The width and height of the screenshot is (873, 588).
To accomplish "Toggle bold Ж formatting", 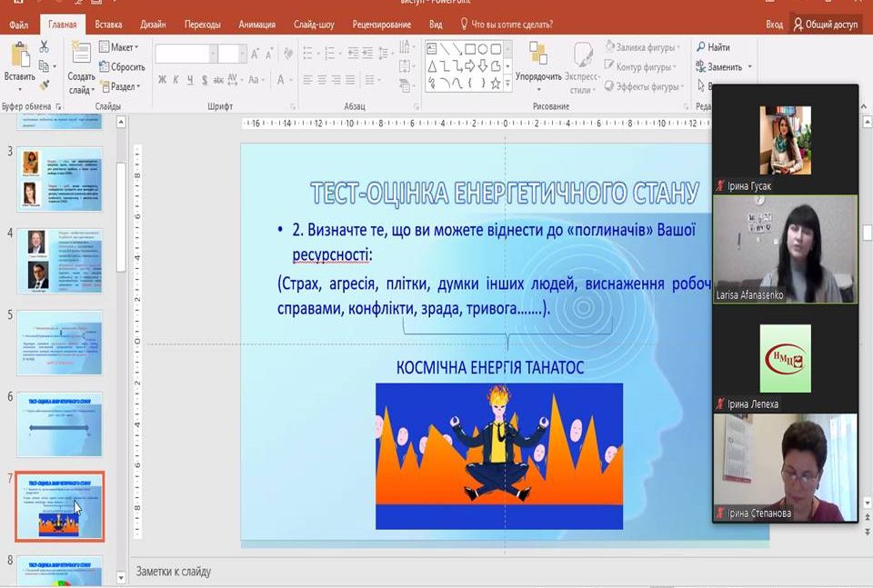I will pyautogui.click(x=162, y=80).
